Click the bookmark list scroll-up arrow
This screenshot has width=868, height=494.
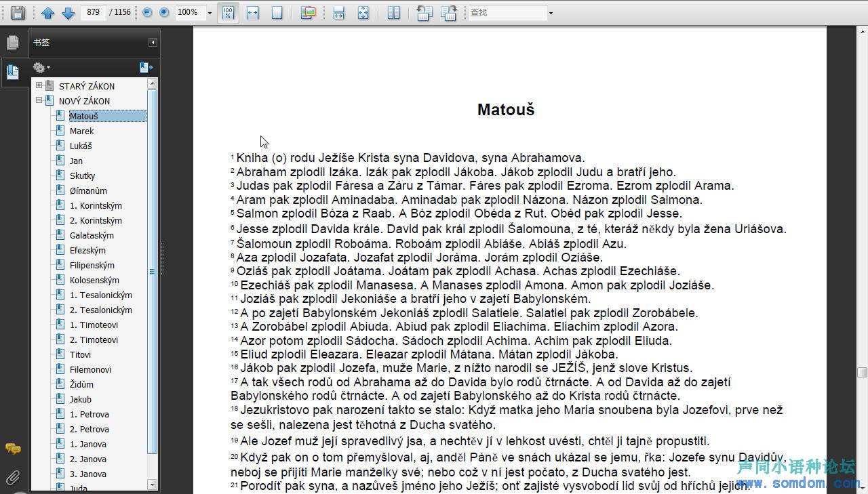point(153,83)
